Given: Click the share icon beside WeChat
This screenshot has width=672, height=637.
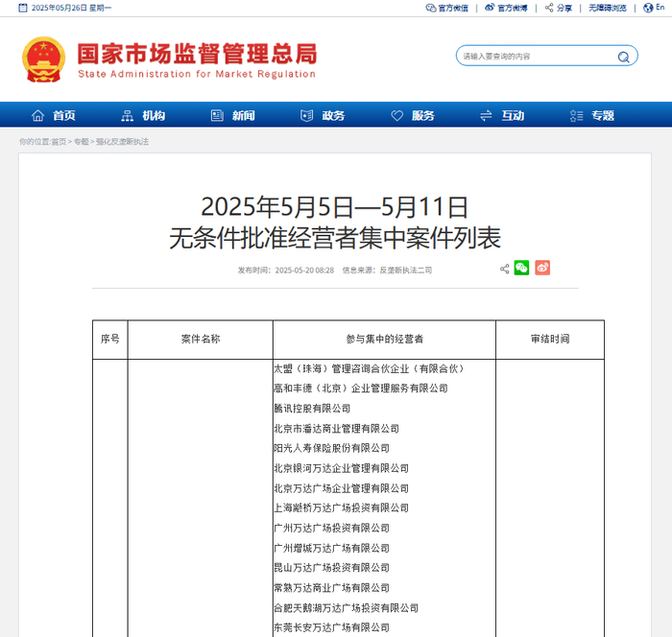Looking at the screenshot, I should [505, 269].
